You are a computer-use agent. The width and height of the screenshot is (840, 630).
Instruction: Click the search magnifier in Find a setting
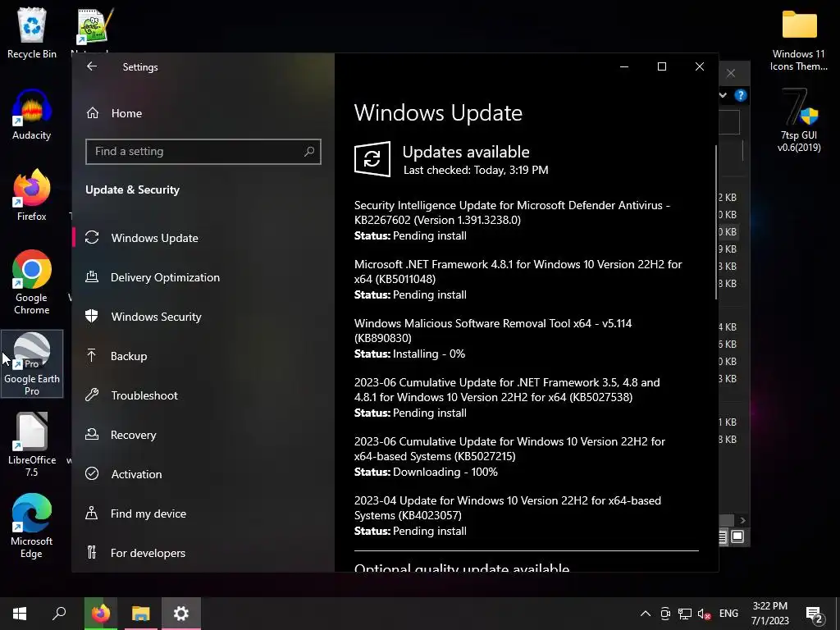click(x=309, y=152)
